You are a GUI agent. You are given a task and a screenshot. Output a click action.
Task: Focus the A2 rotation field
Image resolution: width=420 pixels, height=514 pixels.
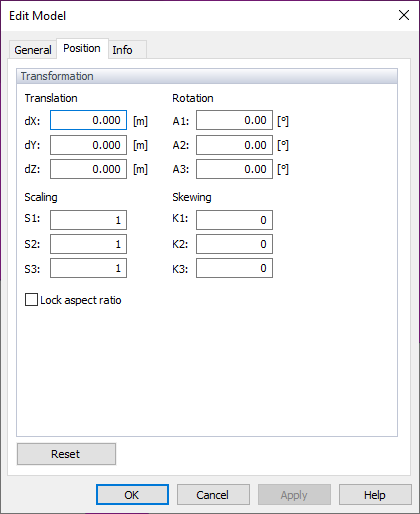(234, 145)
